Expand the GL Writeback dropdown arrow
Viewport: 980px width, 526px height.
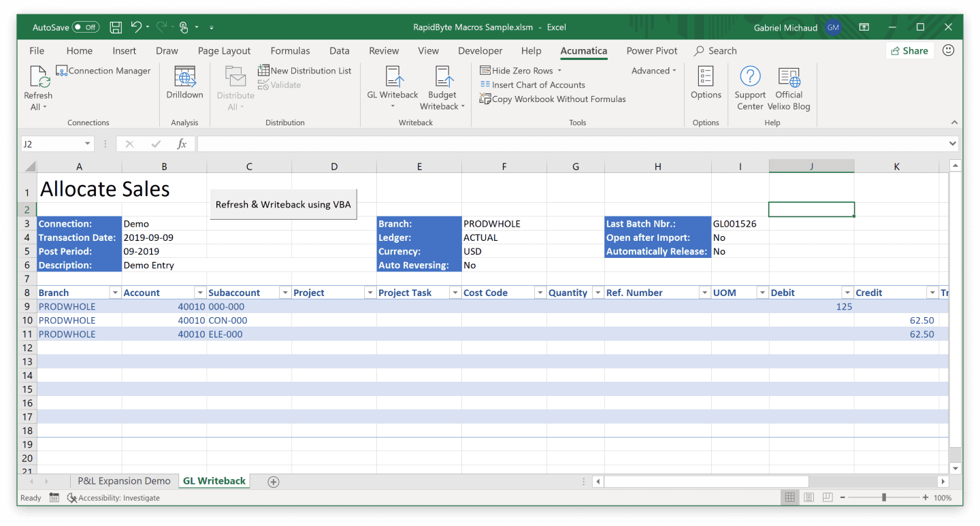392,105
